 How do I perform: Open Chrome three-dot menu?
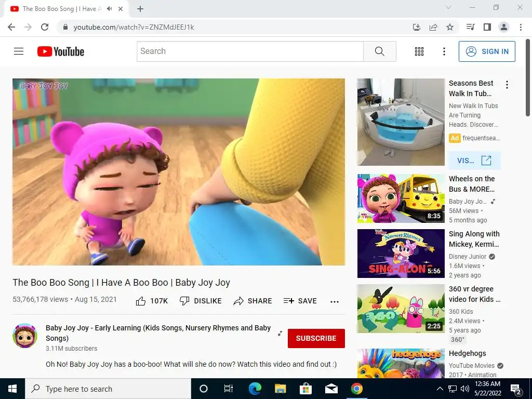[521, 27]
